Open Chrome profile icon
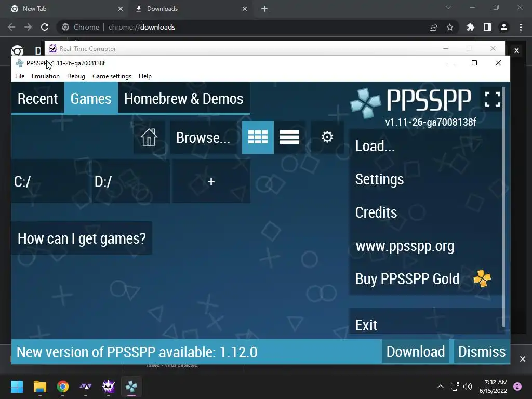The height and width of the screenshot is (399, 532). [x=504, y=27]
